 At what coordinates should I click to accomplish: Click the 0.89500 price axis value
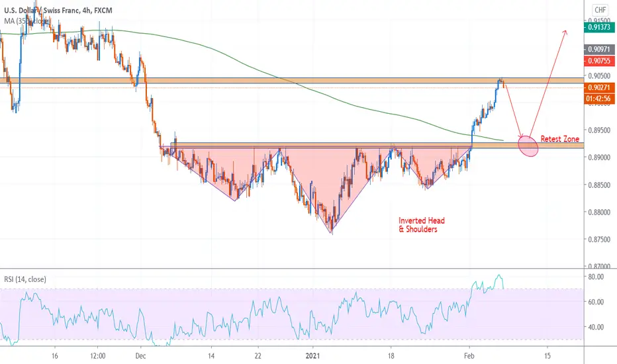click(x=599, y=130)
